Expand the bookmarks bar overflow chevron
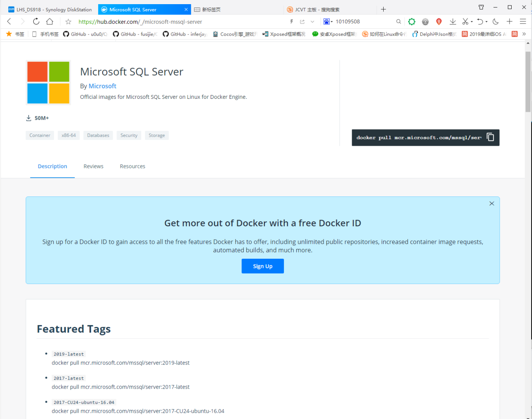The width and height of the screenshot is (532, 419). tap(524, 34)
